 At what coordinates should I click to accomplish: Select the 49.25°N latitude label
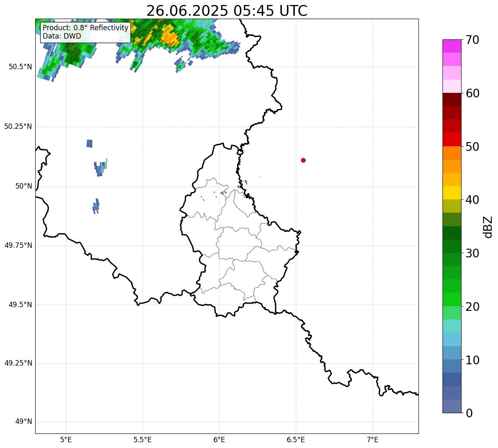(x=18, y=363)
